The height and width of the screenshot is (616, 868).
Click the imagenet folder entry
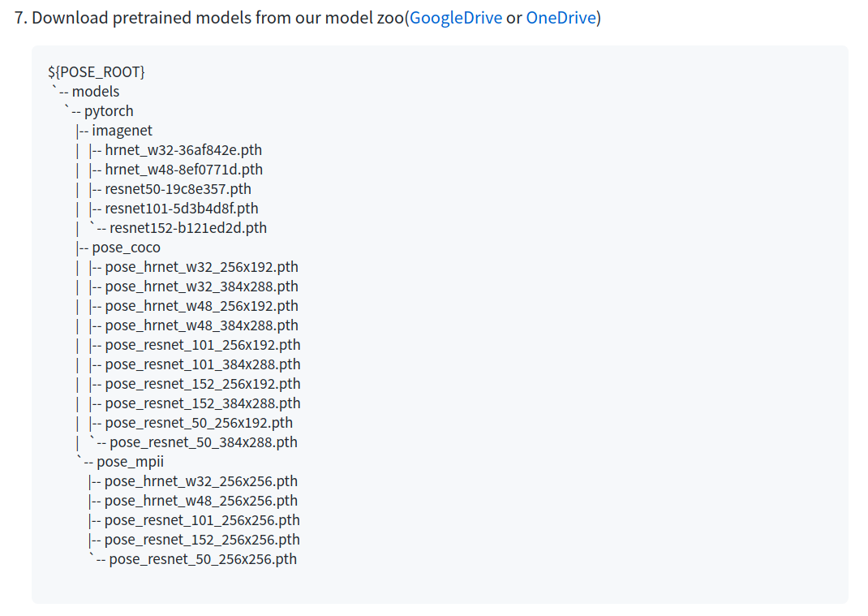(122, 131)
